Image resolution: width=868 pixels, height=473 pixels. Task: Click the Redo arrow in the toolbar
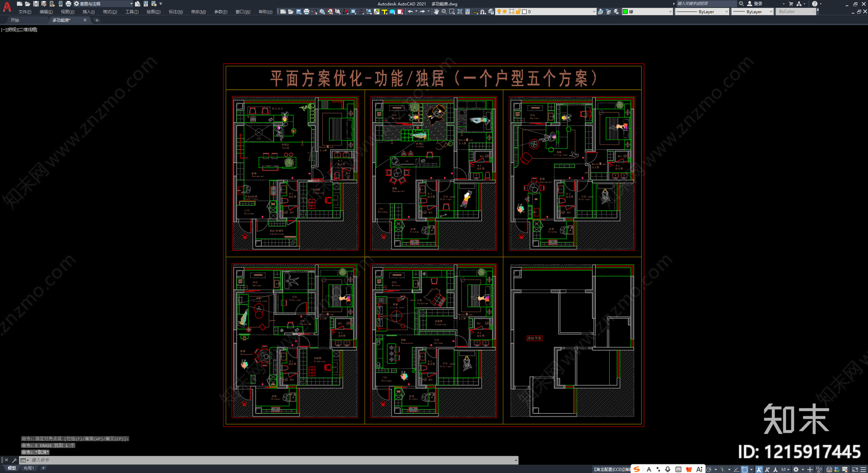[422, 11]
